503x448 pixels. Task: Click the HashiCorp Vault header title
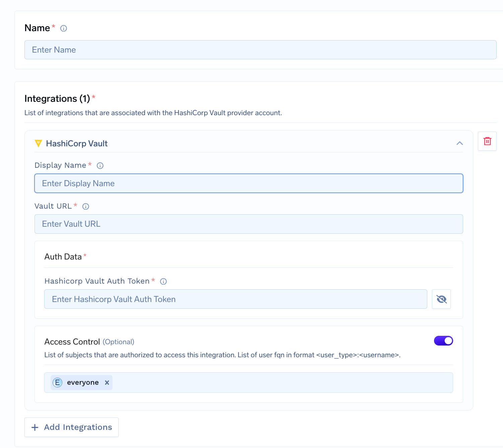[77, 144]
